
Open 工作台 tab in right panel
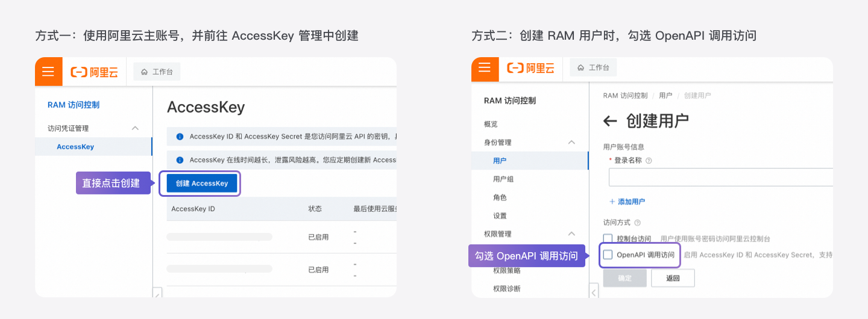point(593,67)
